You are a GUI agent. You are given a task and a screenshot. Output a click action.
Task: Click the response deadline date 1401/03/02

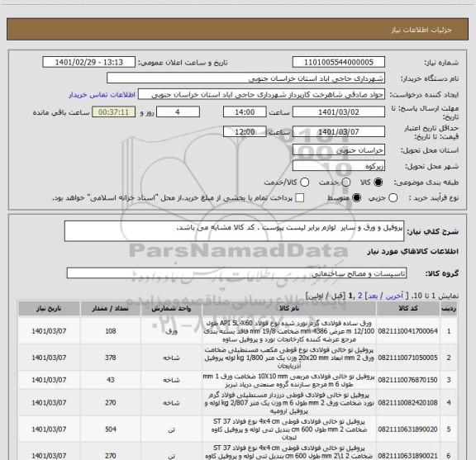[339, 112]
